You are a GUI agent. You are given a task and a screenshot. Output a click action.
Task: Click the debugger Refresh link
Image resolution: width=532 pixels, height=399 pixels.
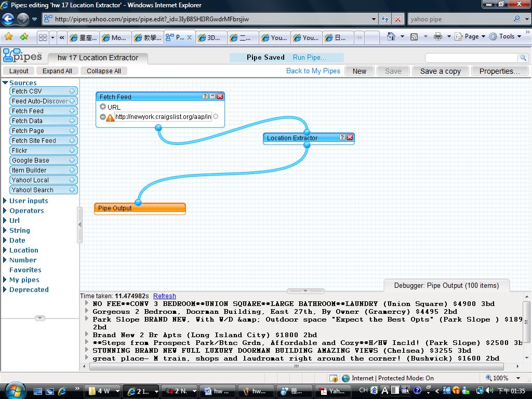(165, 296)
